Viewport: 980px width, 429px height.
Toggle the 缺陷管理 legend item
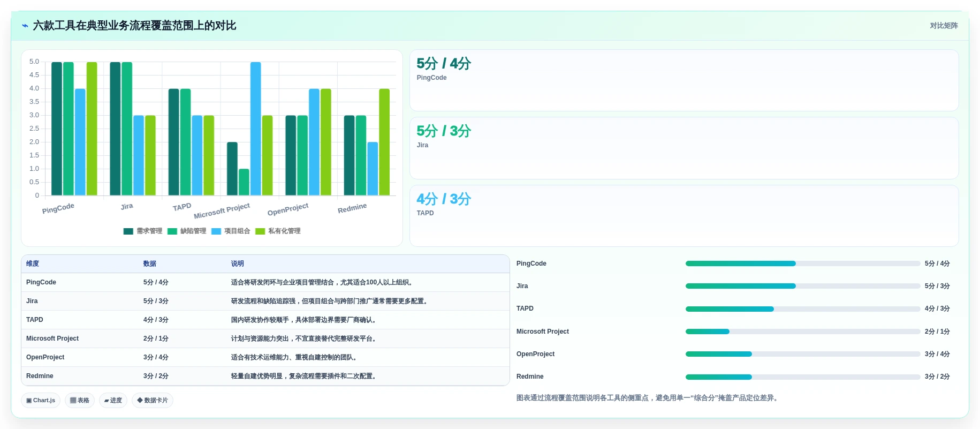[187, 231]
